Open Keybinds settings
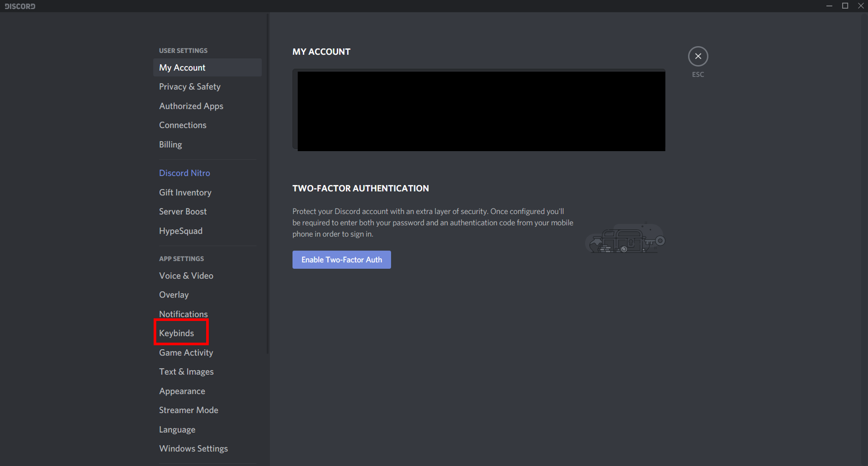 point(207,333)
